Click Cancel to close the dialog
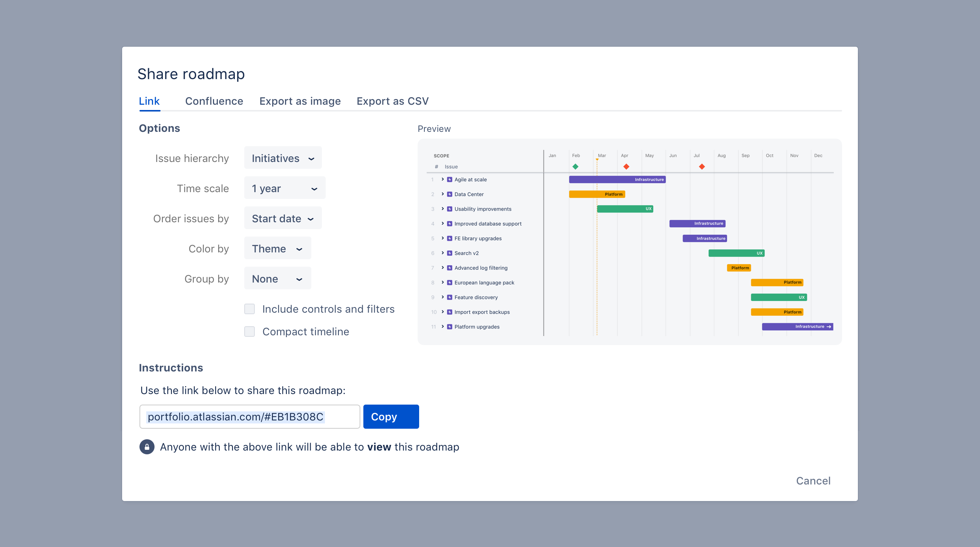Screen dimensions: 980x547 (x=813, y=480)
